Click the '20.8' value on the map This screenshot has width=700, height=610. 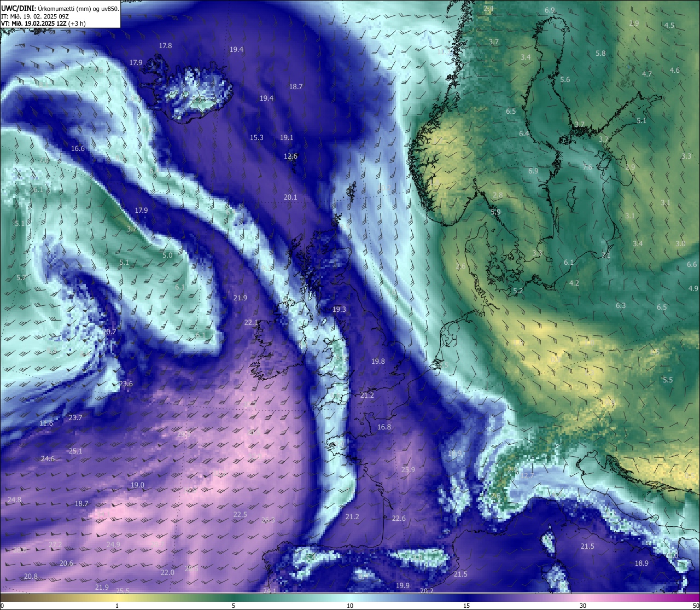coord(31,577)
